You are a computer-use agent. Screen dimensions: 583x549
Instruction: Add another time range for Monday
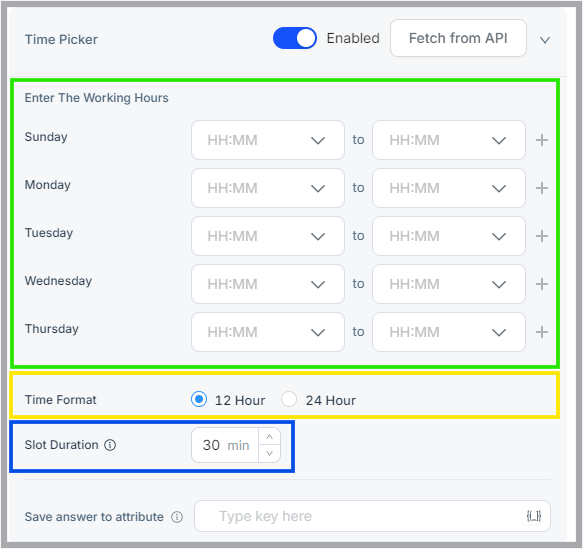click(542, 188)
